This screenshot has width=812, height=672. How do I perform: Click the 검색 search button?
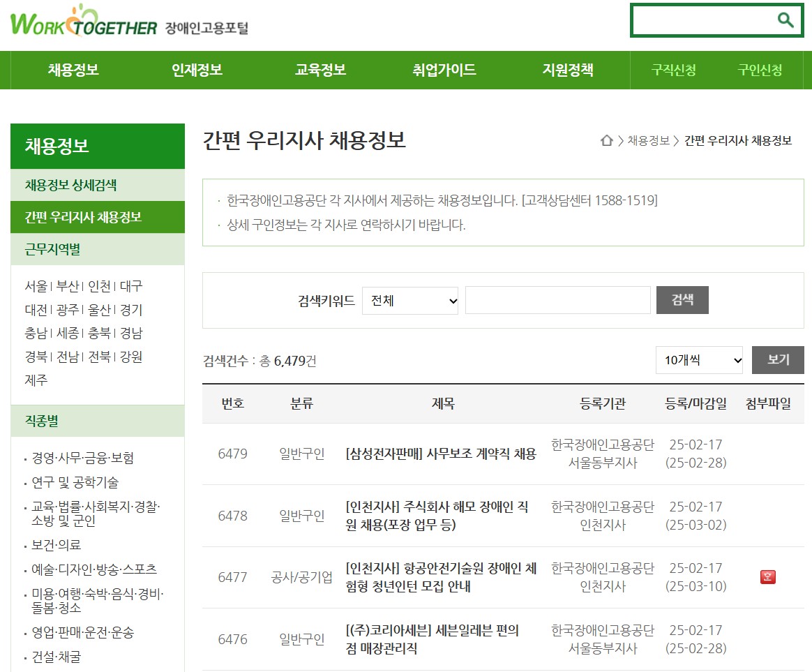pyautogui.click(x=682, y=300)
